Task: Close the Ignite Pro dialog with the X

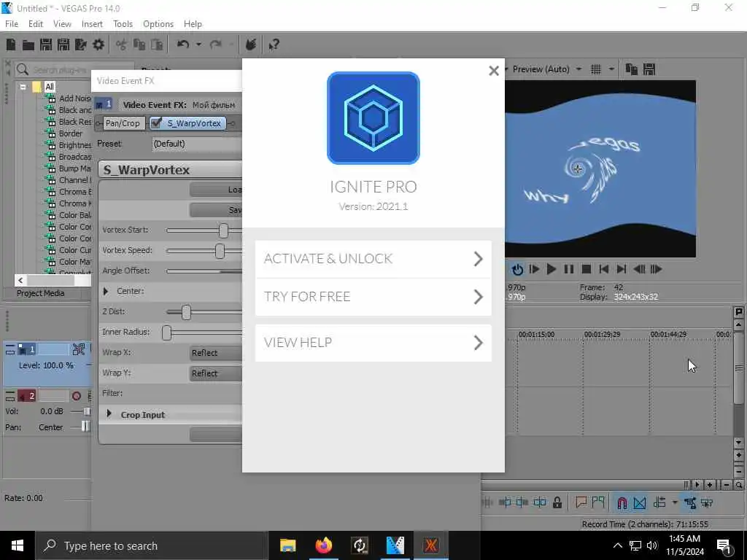Action: click(494, 71)
